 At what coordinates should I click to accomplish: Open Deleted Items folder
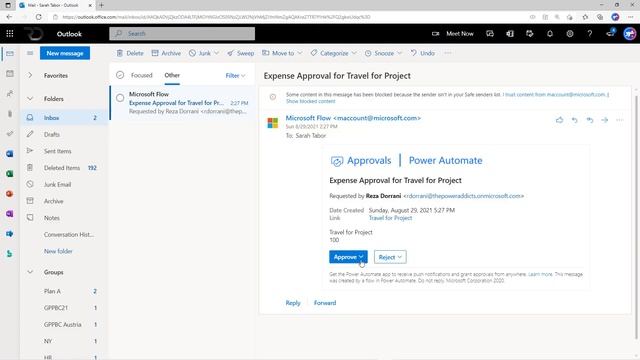point(64,168)
